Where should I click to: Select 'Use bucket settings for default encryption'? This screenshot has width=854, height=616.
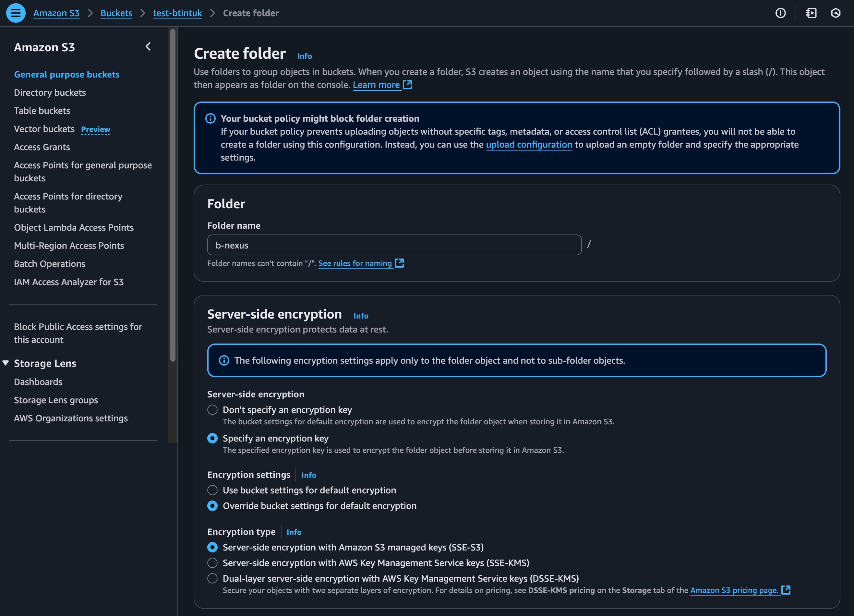(212, 490)
